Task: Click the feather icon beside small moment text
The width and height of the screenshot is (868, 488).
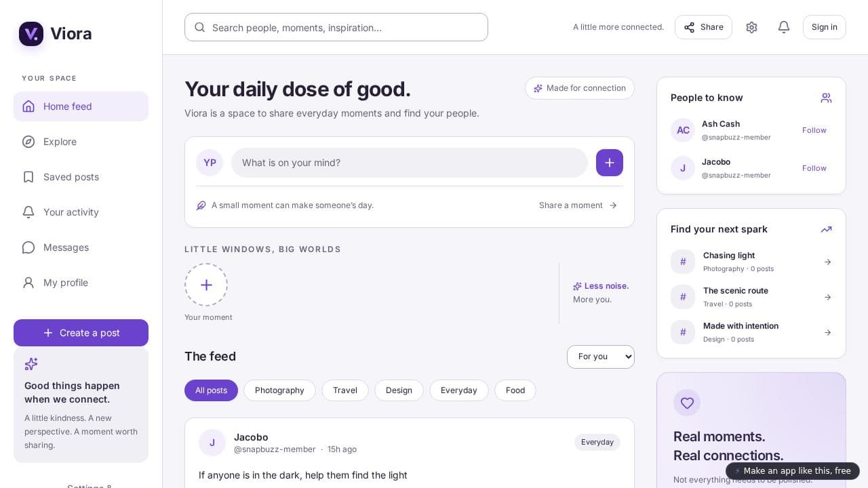Action: tap(201, 205)
